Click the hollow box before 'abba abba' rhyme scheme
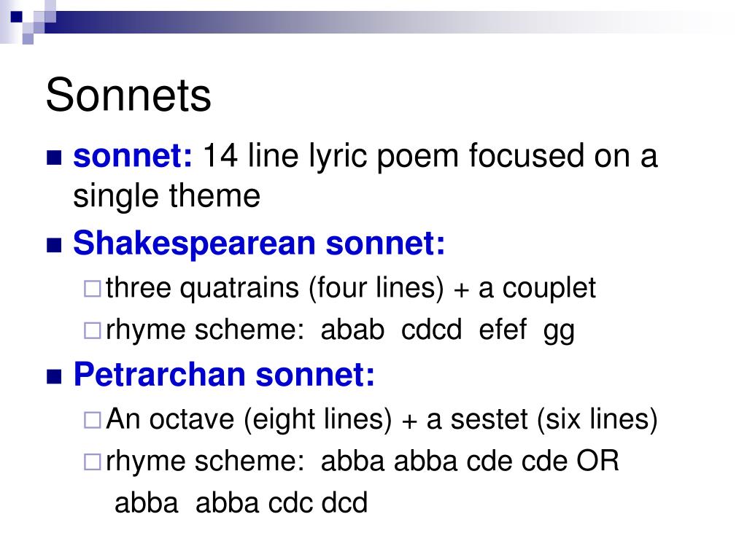The width and height of the screenshot is (747, 560). (x=92, y=462)
